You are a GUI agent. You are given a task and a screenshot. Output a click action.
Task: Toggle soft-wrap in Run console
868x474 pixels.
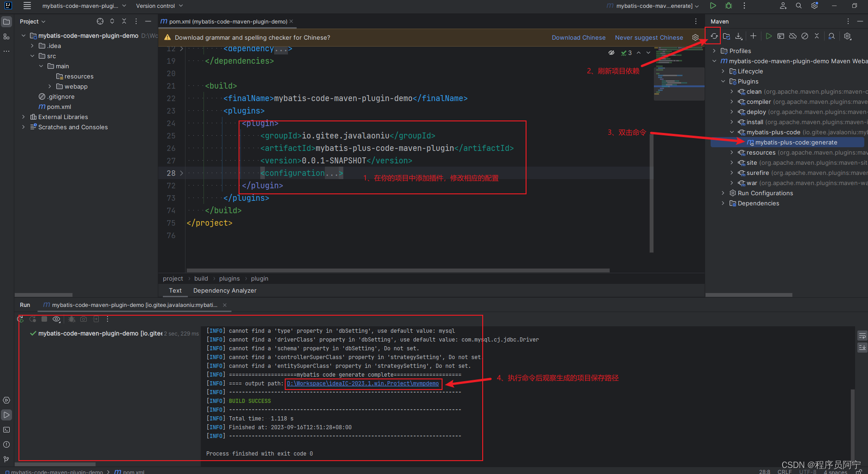(x=862, y=336)
